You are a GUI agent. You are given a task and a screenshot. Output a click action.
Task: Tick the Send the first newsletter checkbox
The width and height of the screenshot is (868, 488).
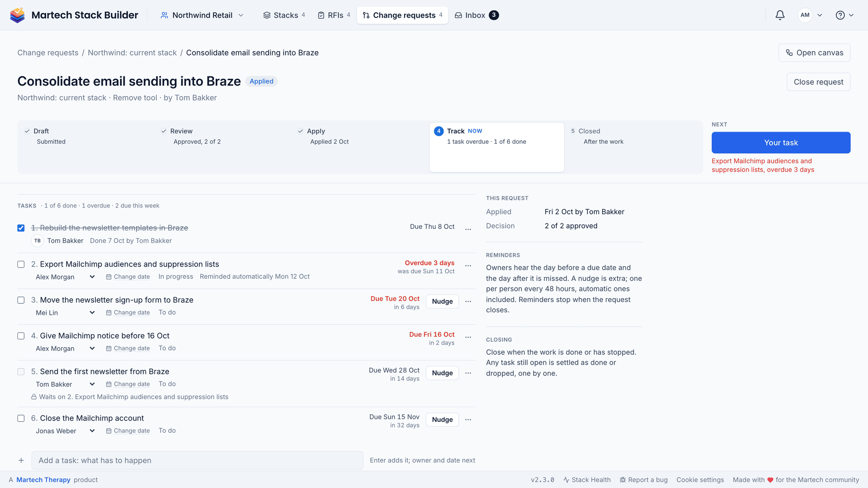pyautogui.click(x=21, y=372)
